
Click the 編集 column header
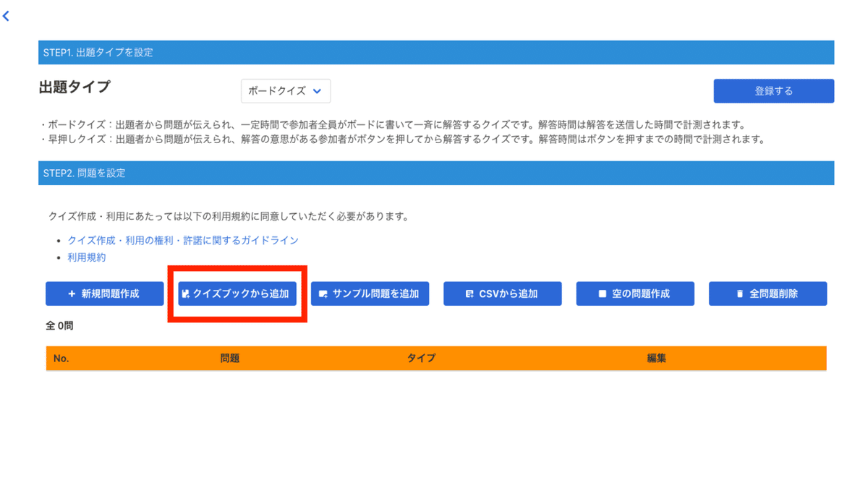click(x=655, y=357)
